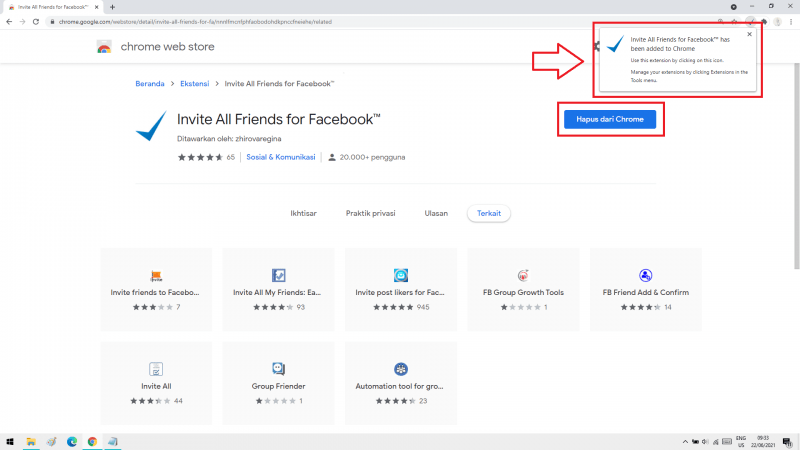Screen dimensions: 800x450
Task: Click FB Group Growth Tools card title
Action: (523, 292)
